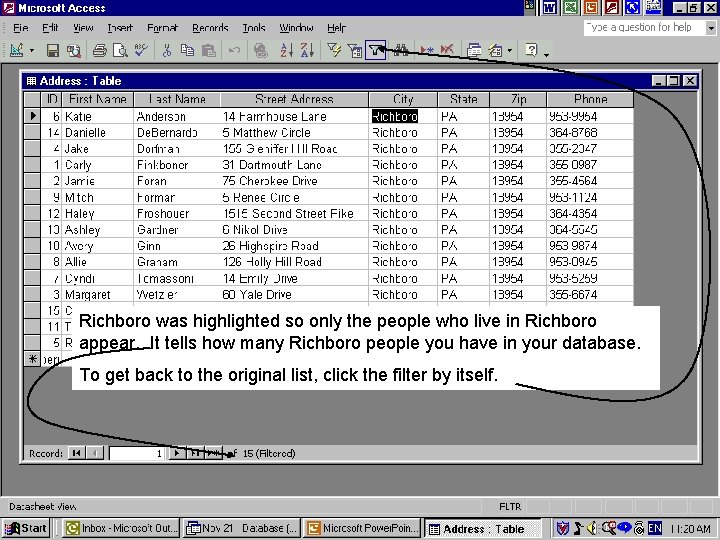
Task: Switch to Nov 21 Database taskbar button
Action: [x=242, y=528]
